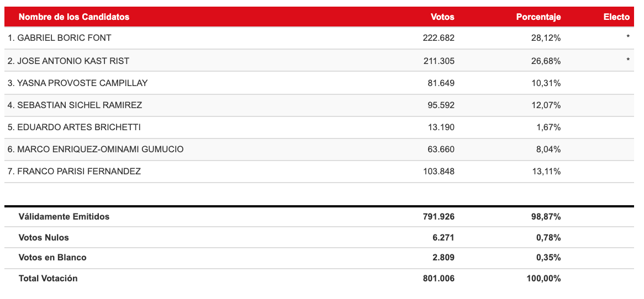Click candidate Sebastian Sichel Ramirez

pyautogui.click(x=75, y=105)
